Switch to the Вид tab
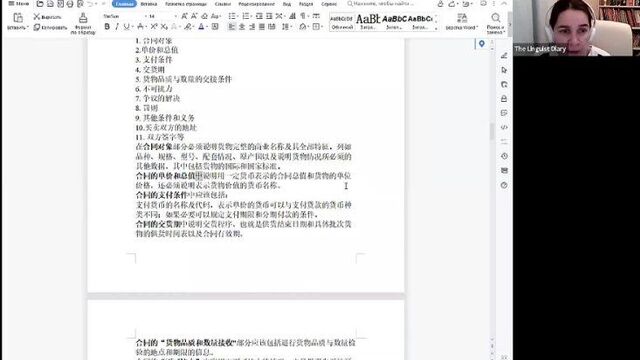640x360 pixels. click(287, 4)
